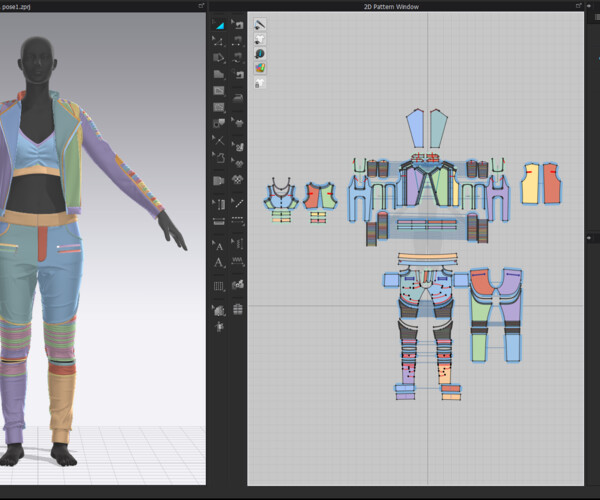Select the Trace tool with overlapping shapes
The width and height of the screenshot is (600, 500).
(219, 123)
